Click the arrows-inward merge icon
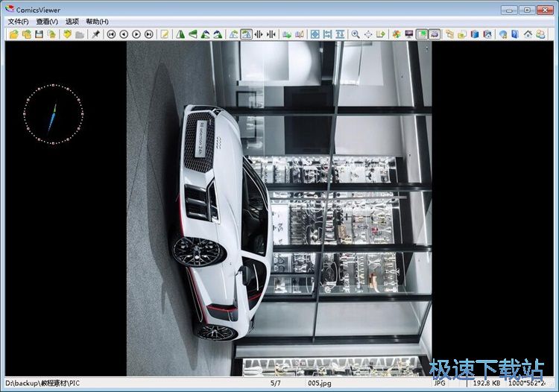The width and height of the screenshot is (559, 392). 271,34
